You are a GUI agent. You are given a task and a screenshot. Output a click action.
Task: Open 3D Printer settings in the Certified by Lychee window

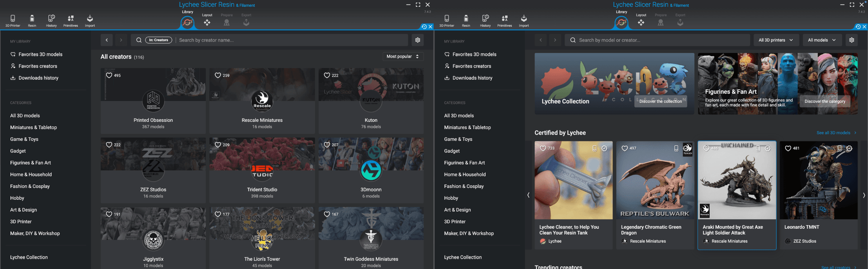pos(447,20)
